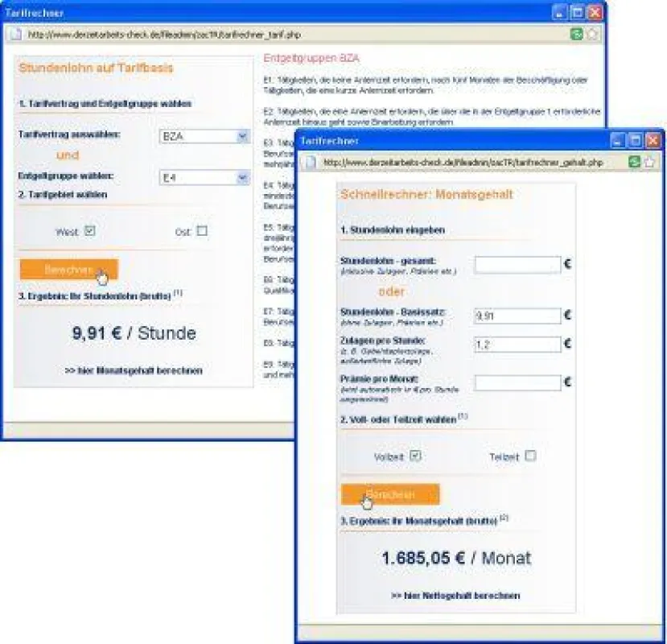
Task: Check the Ost tariff area checkbox
Action: click(202, 231)
